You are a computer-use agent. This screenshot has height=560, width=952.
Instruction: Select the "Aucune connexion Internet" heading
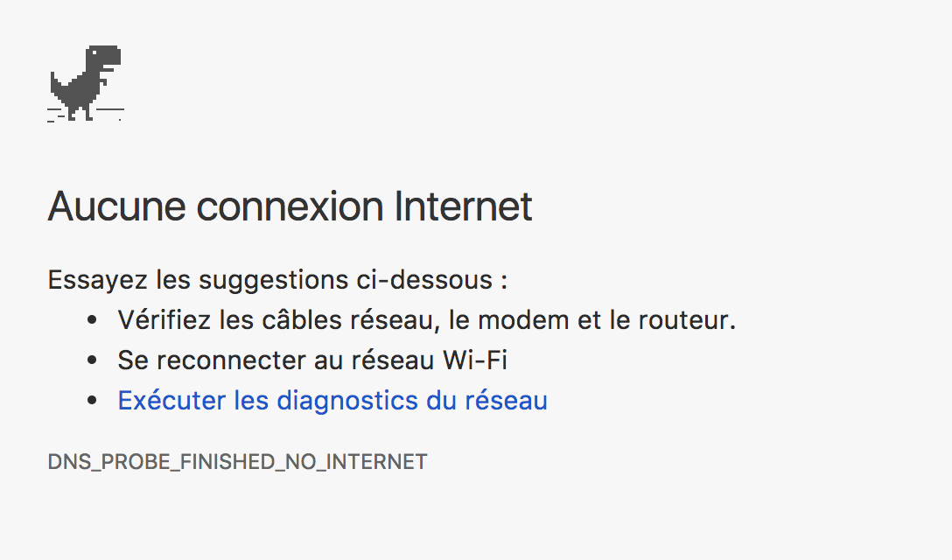[290, 206]
